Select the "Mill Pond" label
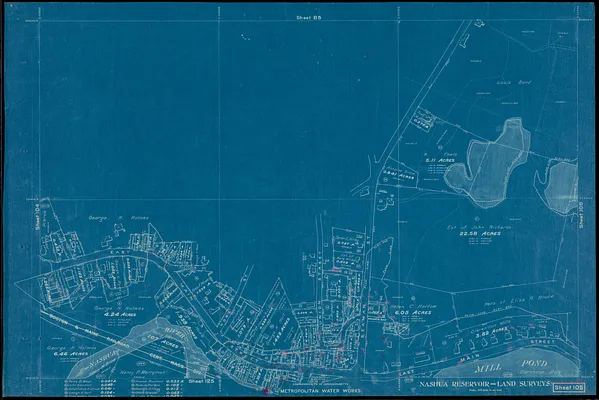The image size is (599, 400). tap(511, 366)
